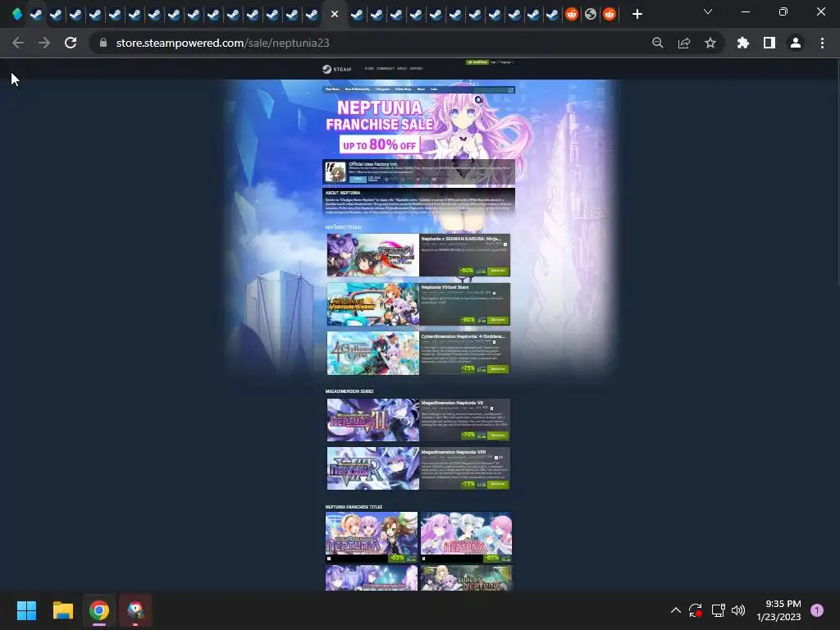Click the Steam logo
The height and width of the screenshot is (630, 840).
337,69
